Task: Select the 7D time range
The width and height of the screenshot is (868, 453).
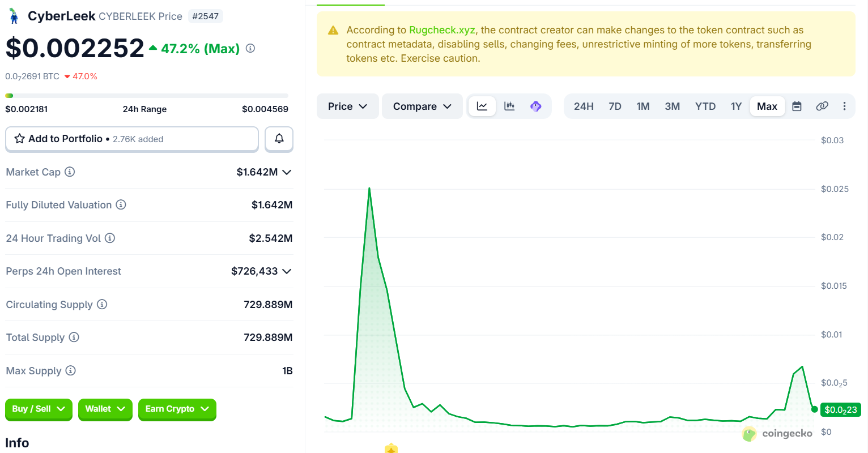Action: (615, 106)
